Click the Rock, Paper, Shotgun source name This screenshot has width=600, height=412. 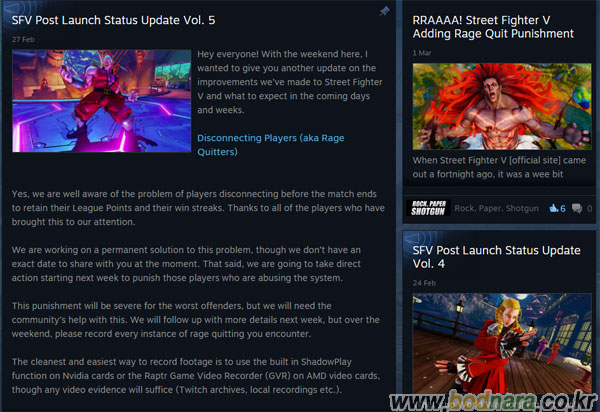(496, 208)
